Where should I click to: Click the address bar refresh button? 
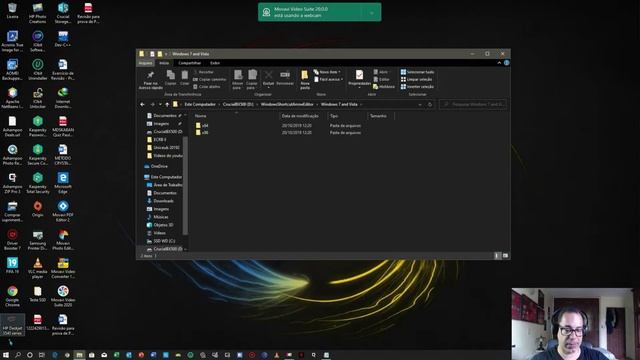coord(430,104)
